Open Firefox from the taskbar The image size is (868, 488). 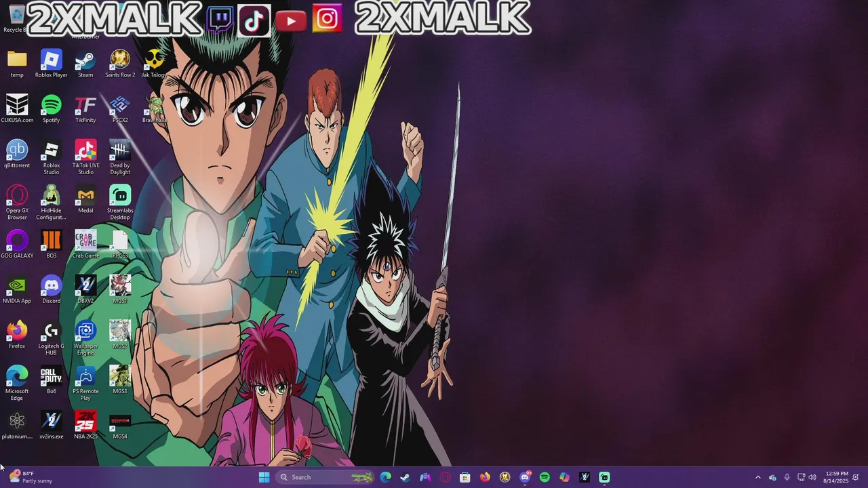pyautogui.click(x=485, y=477)
